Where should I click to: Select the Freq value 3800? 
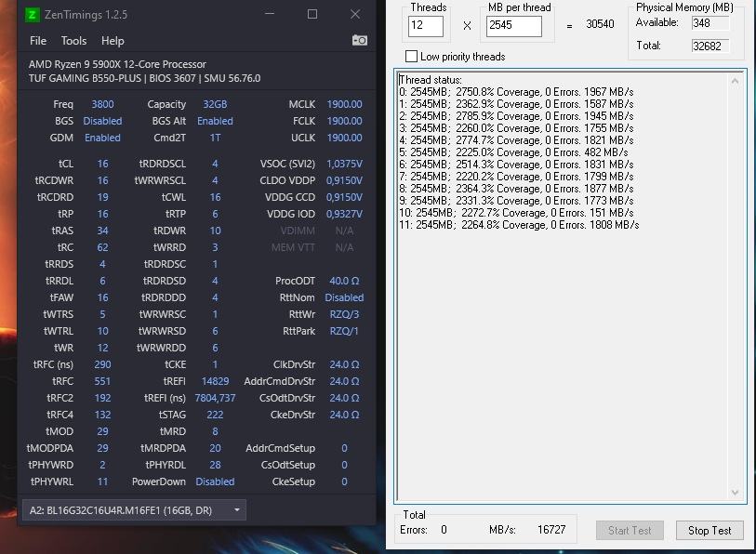tap(102, 104)
